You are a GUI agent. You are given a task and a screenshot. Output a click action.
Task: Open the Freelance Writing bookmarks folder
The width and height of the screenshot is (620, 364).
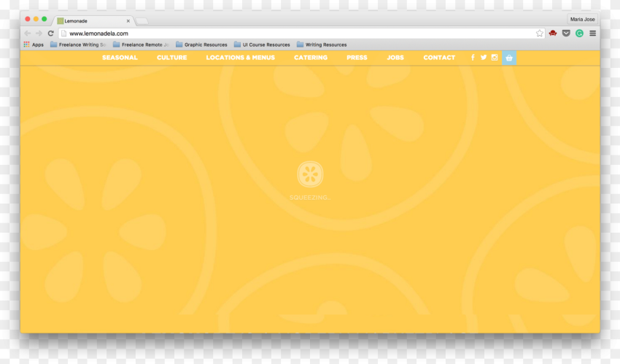click(78, 44)
